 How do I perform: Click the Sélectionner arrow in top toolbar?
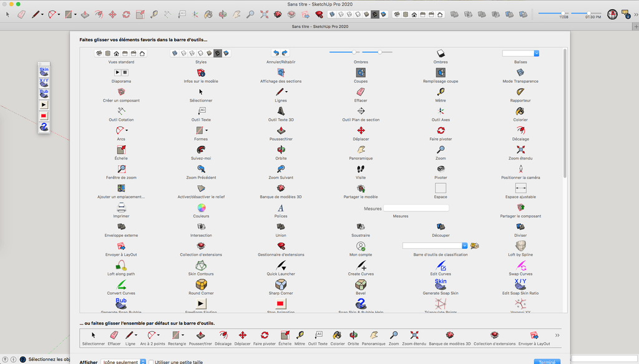[x=7, y=15]
